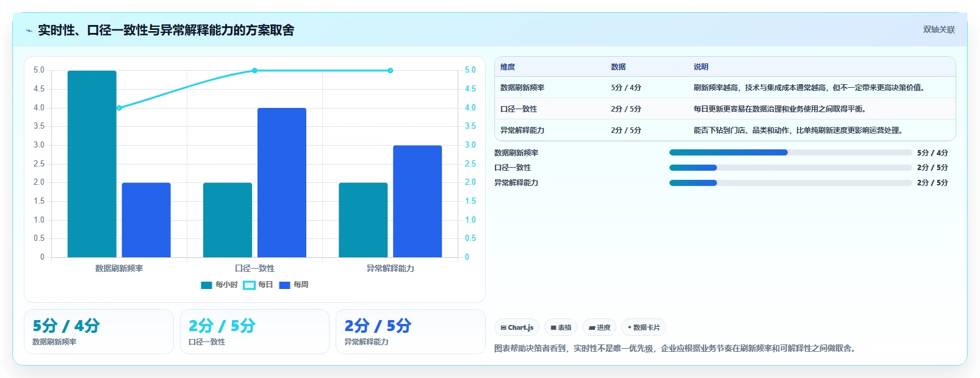Select the 5分 / 4分 数据刷新频率 KPI card
Screen dimensions: 980x378
(x=99, y=332)
